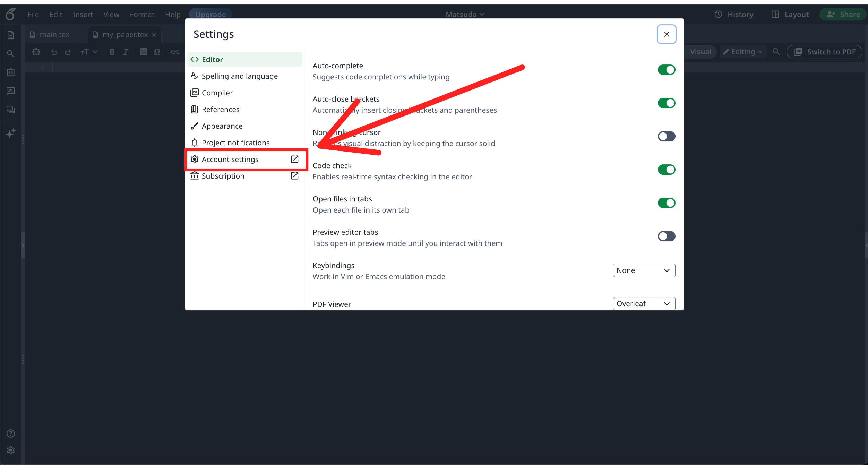Select the Compiler settings section
This screenshot has width=868, height=465.
(244, 93)
